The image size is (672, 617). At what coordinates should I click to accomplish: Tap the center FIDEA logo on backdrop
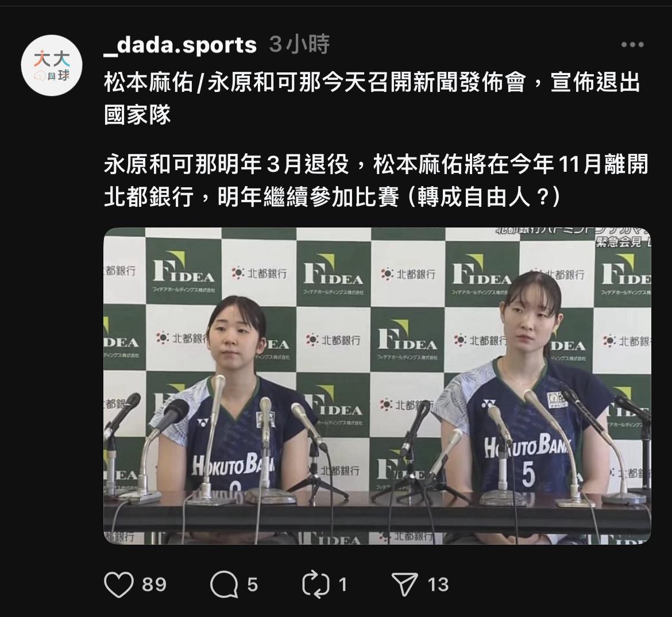(407, 339)
